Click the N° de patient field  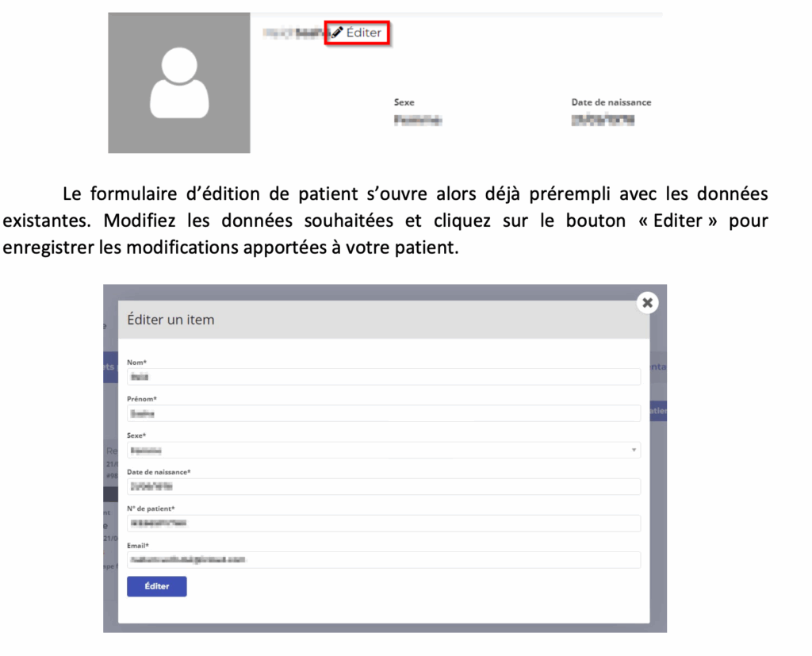[383, 523]
